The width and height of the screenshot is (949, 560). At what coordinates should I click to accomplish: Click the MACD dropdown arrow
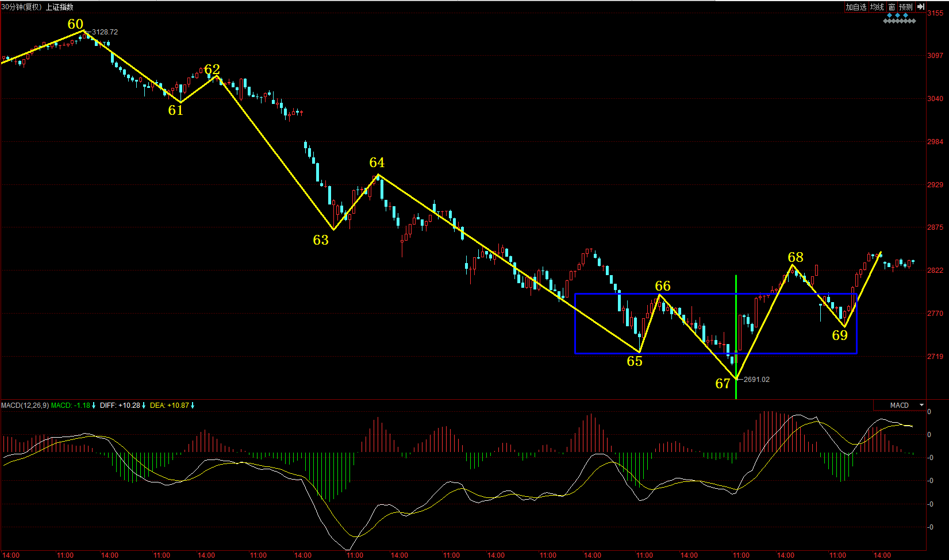[x=921, y=405]
